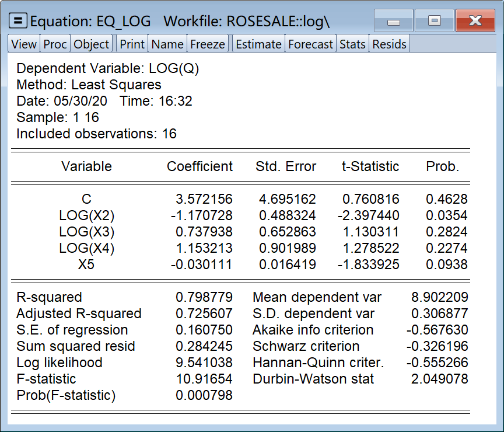Click the Print toolbar button
Viewport: 504px width, 432px height.
click(x=132, y=44)
